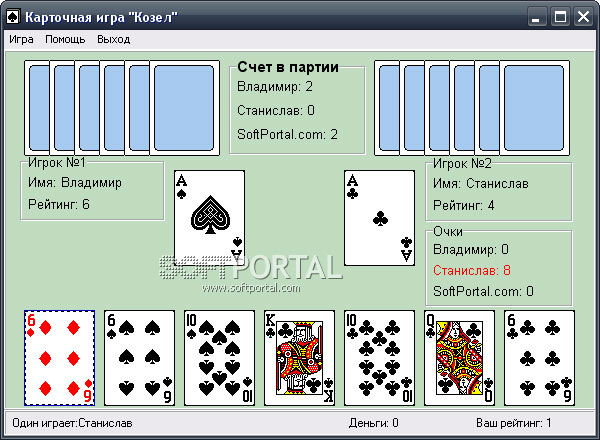Click the ace of spades on table
The width and height of the screenshot is (600, 440).
(x=209, y=218)
